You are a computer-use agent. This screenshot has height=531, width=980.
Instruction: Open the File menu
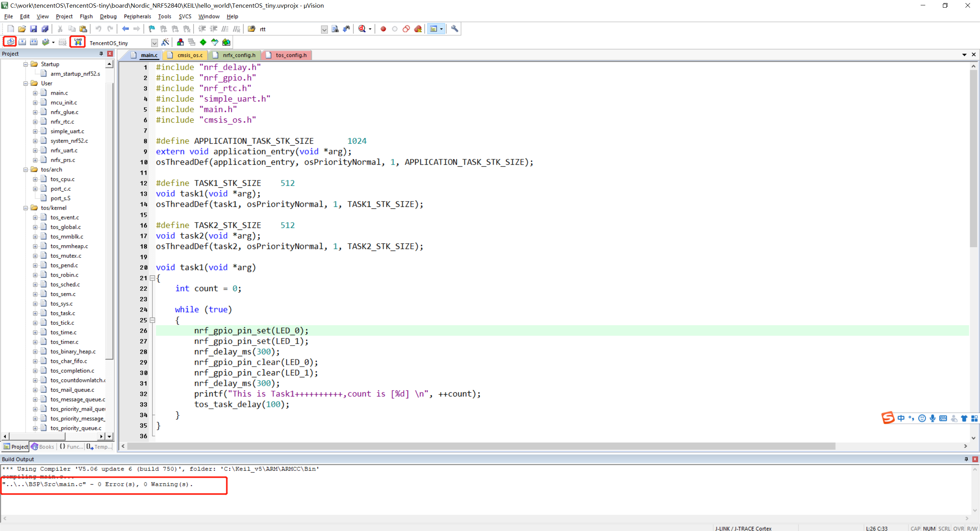[x=8, y=16]
